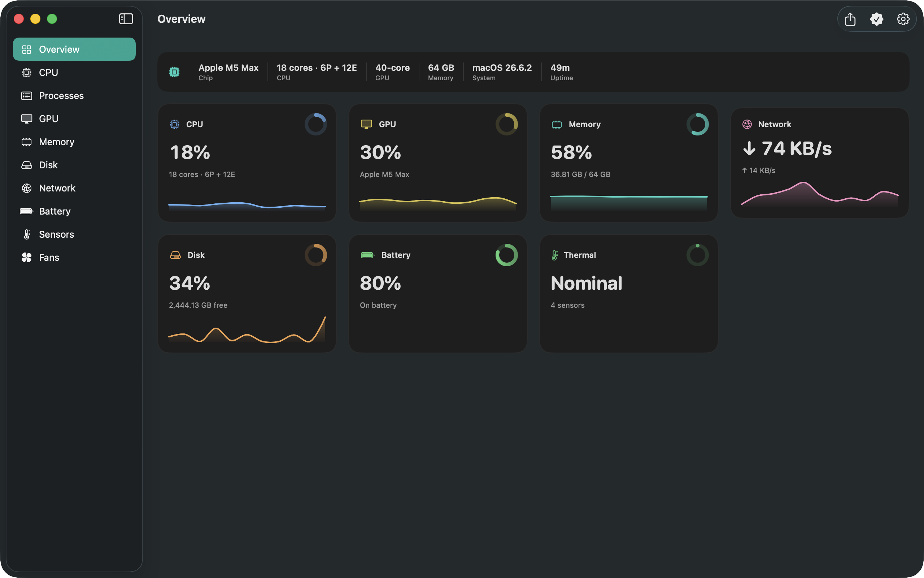Click the Fans icon in sidebar
This screenshot has width=924, height=578.
[x=26, y=258]
